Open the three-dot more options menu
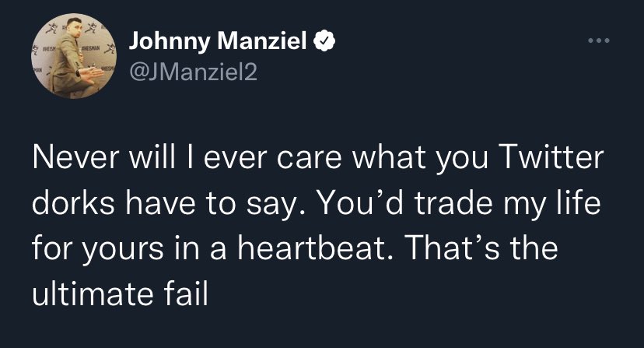This screenshot has height=348, width=644. point(599,40)
